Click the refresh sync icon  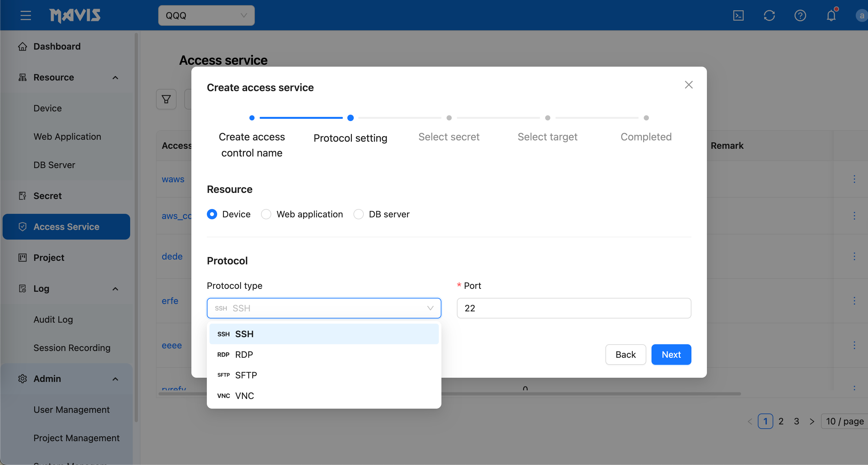pos(769,15)
